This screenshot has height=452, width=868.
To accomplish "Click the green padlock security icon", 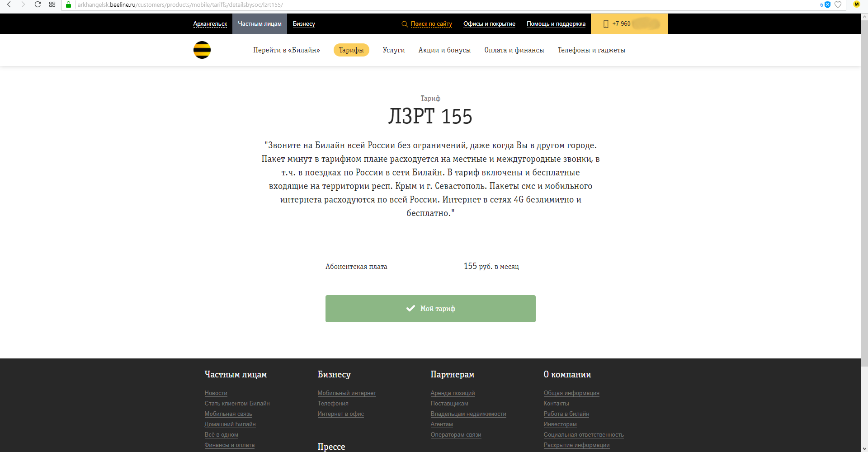I will (69, 5).
